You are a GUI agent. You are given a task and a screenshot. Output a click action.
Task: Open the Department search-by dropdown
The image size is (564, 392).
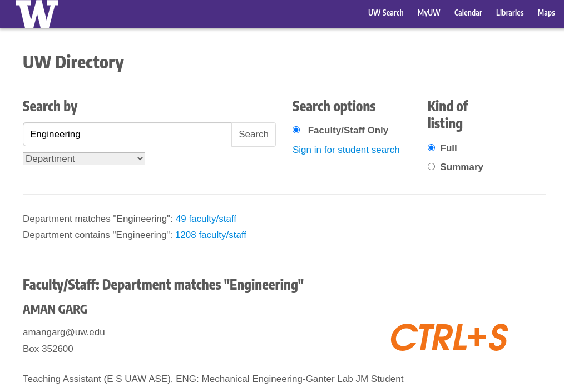pos(84,158)
